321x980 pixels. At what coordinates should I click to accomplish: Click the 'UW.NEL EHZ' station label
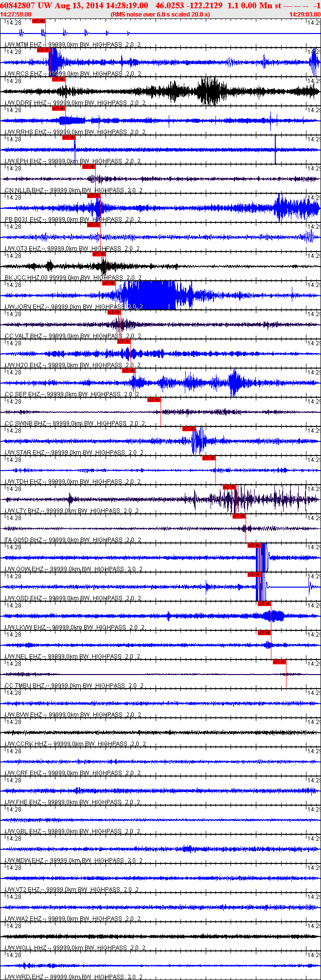tap(23, 656)
